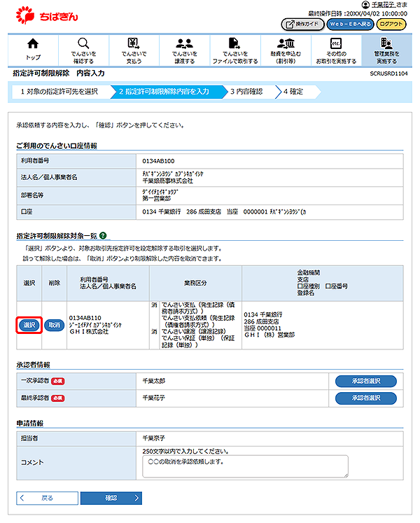
Task: Click the 戻る back button
Action: (x=47, y=498)
